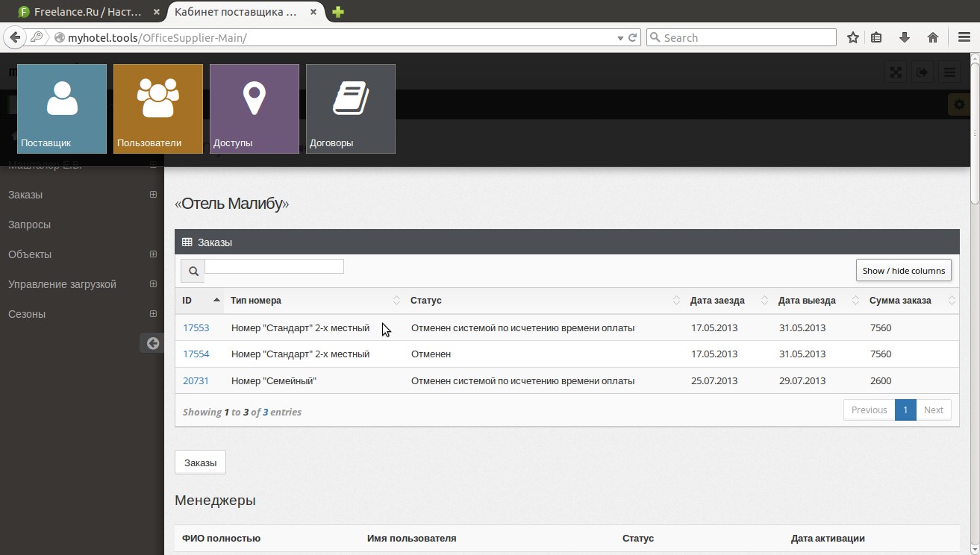Screen dimensions: 980x555
Task: Bookmark this page with the star icon
Action: coord(853,37)
